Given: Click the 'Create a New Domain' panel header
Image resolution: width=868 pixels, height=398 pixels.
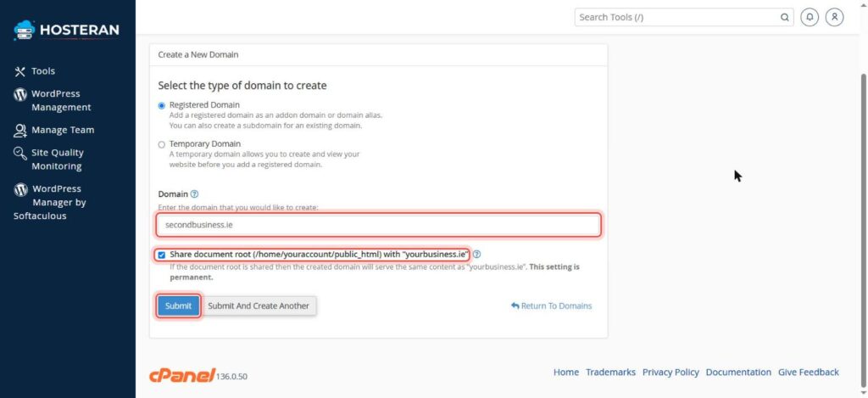Looking at the screenshot, I should click(378, 55).
